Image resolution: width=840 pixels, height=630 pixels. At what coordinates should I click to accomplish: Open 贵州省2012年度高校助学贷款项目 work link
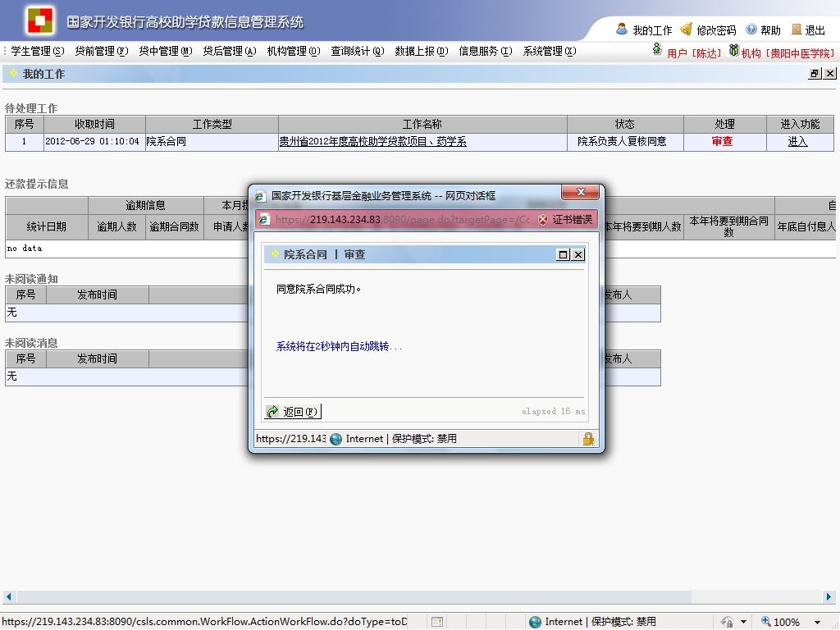click(373, 141)
